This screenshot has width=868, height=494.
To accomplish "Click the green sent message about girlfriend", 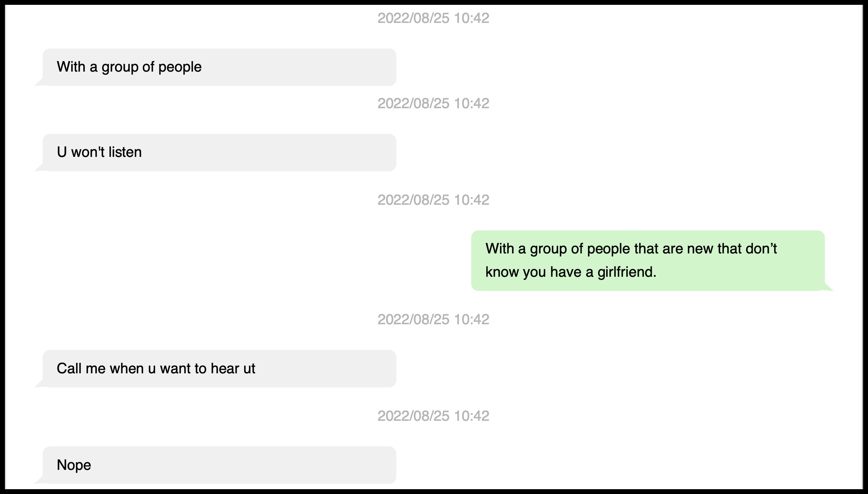I will (x=648, y=260).
